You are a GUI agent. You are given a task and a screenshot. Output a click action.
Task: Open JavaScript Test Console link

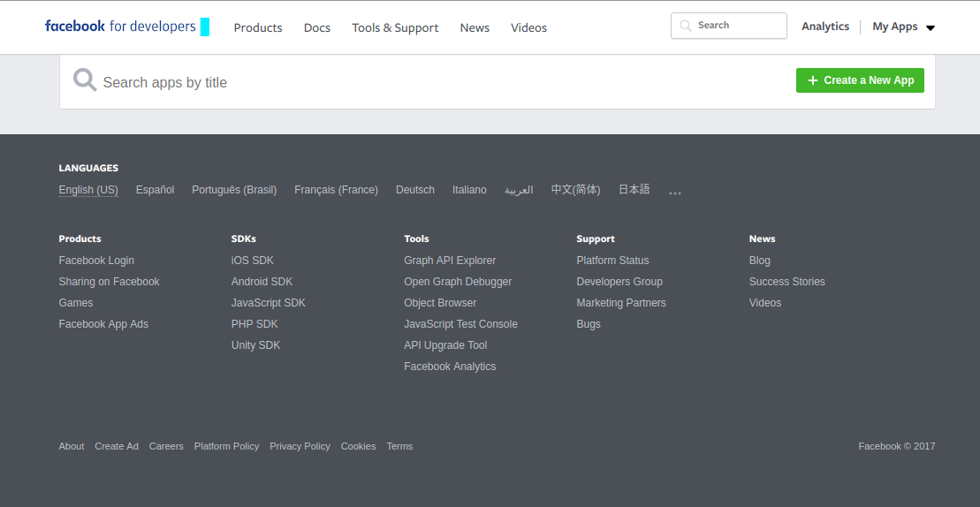[x=461, y=324]
